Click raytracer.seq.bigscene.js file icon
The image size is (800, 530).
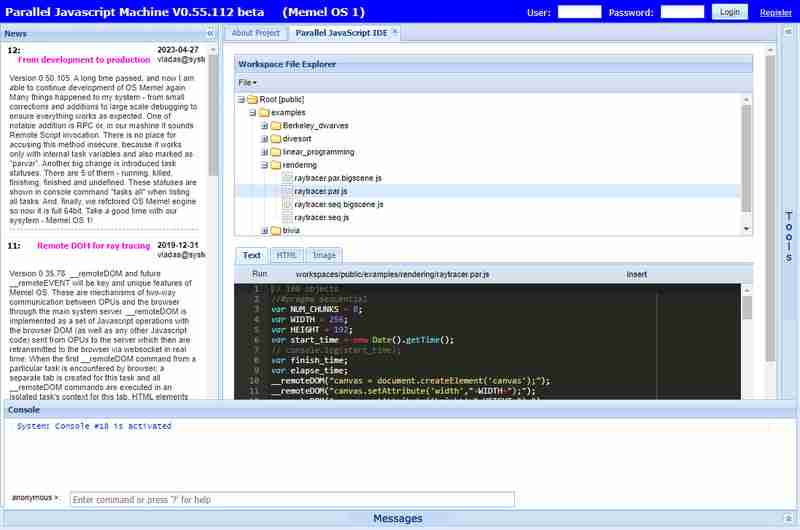287,204
